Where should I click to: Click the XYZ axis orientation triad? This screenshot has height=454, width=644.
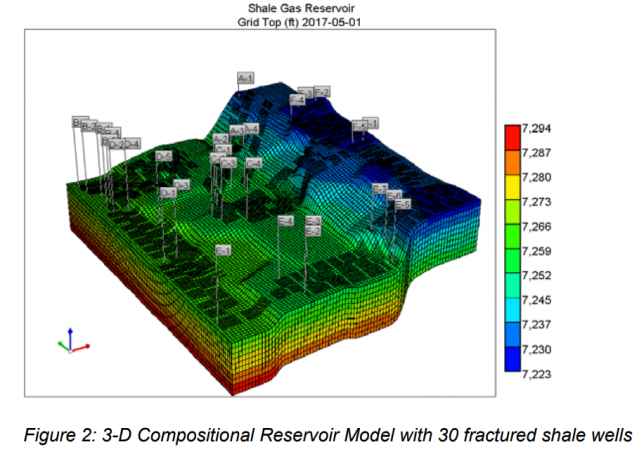72,342
